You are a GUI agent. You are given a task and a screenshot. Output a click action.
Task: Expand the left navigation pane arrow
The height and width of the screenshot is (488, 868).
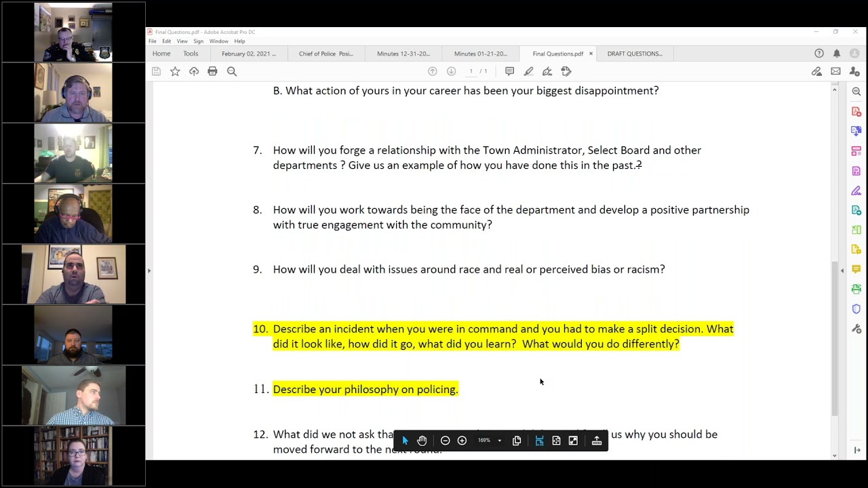coord(149,270)
